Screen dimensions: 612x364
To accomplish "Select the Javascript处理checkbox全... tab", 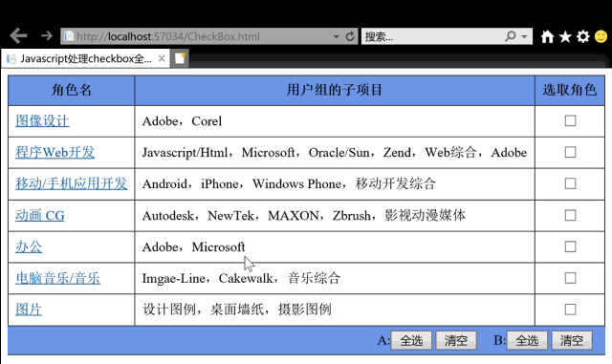I will point(85,58).
